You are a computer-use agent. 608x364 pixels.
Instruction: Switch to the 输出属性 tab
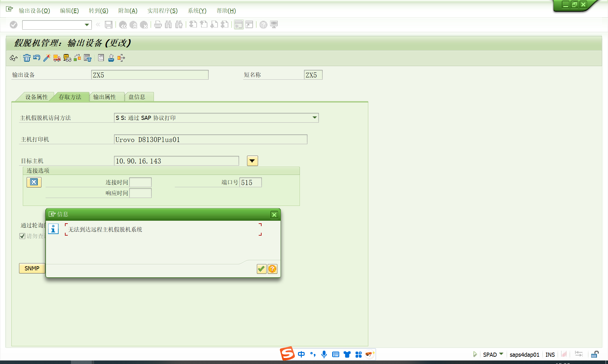[104, 97]
